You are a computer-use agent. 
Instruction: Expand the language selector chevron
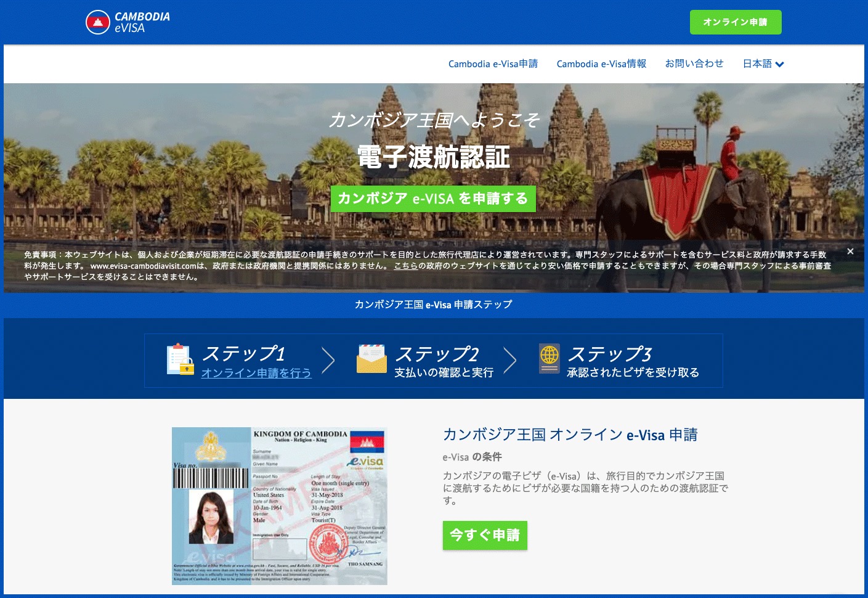pos(779,64)
